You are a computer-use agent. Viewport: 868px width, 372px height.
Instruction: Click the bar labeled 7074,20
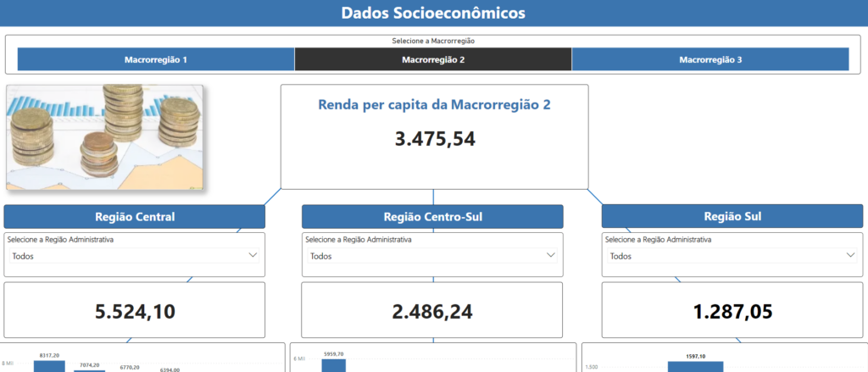pos(88,371)
